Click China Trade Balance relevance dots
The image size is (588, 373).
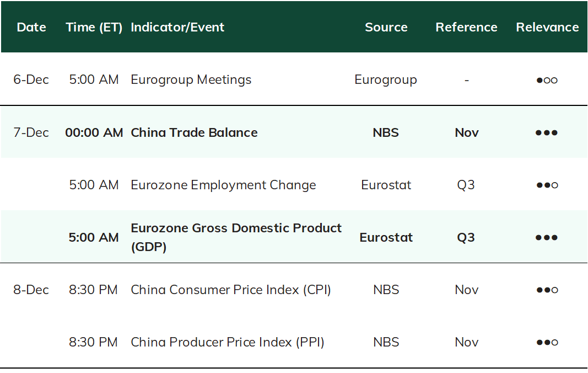pos(547,132)
